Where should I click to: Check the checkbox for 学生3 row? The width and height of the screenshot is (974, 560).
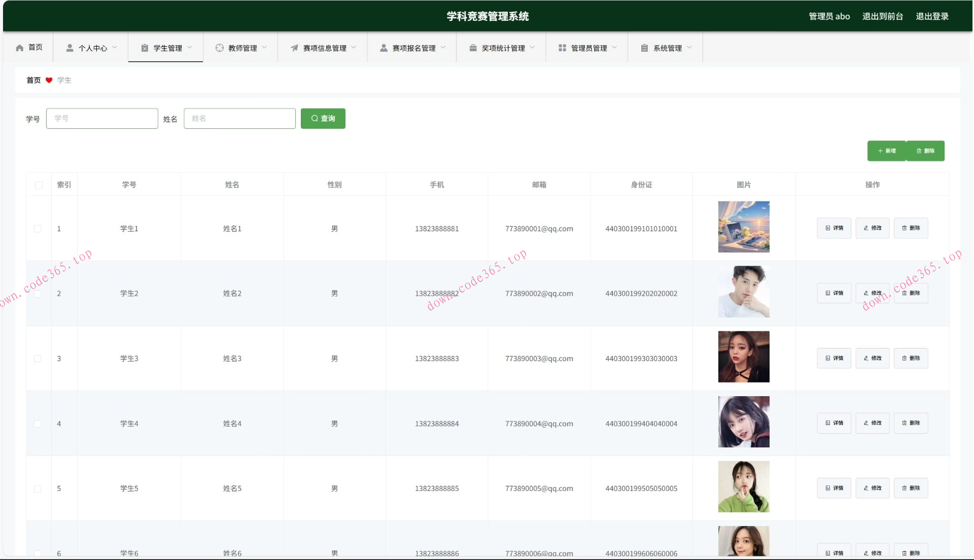pyautogui.click(x=38, y=359)
